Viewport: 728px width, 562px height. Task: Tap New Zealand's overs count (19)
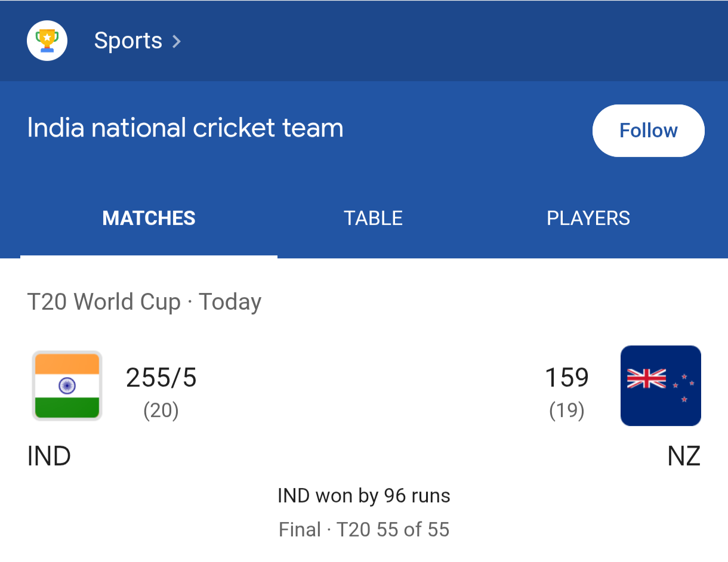coord(566,411)
